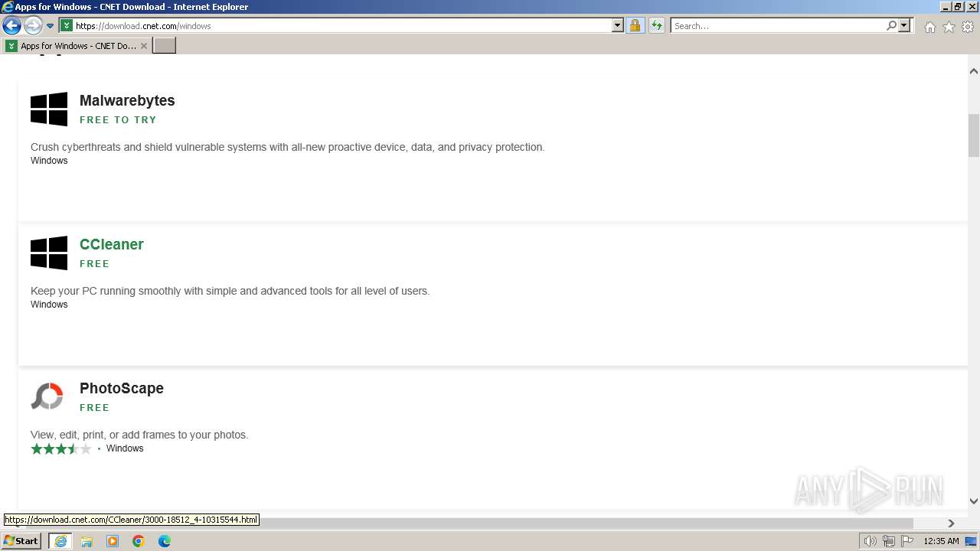Image resolution: width=980 pixels, height=551 pixels.
Task: Refresh the page with refresh icon
Action: click(656, 25)
